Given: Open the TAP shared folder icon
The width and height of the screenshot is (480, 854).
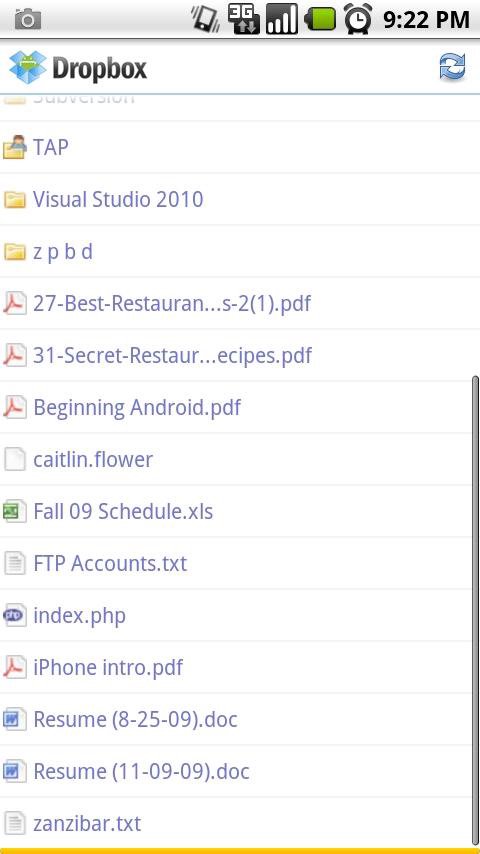Looking at the screenshot, I should point(15,147).
